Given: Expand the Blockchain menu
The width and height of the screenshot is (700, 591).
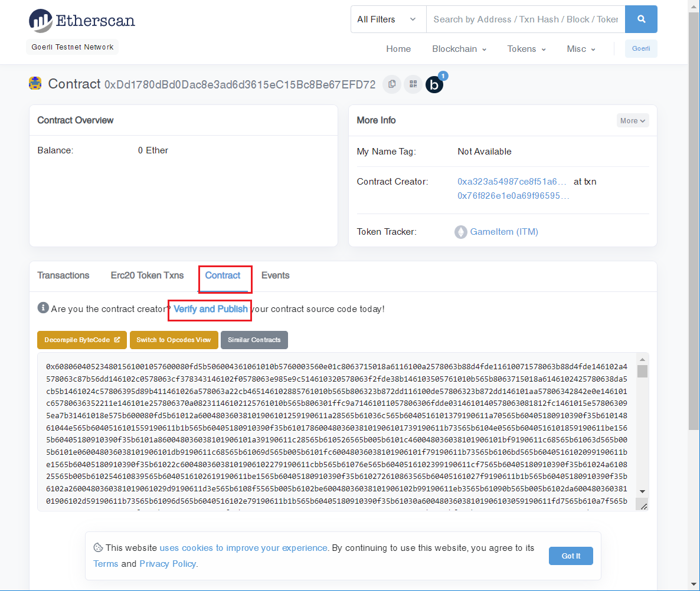Looking at the screenshot, I should click(459, 49).
